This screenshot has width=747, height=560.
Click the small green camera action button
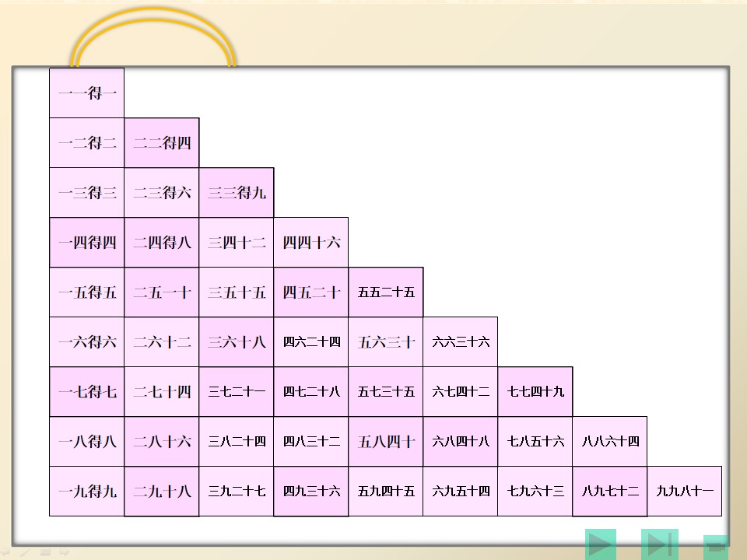[716, 547]
